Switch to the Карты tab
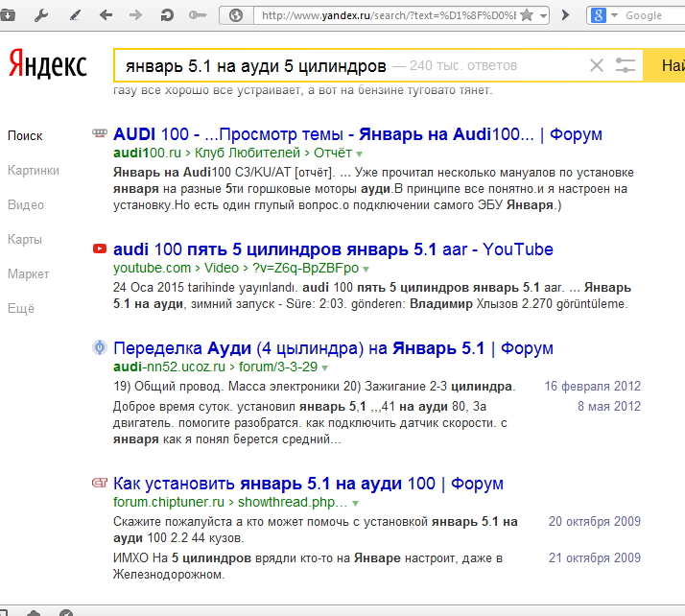685x616 pixels. 25,240
